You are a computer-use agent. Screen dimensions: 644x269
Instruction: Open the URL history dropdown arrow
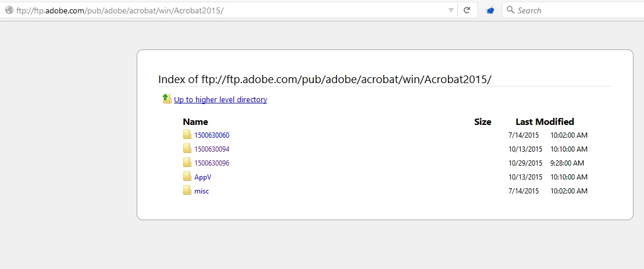(451, 10)
